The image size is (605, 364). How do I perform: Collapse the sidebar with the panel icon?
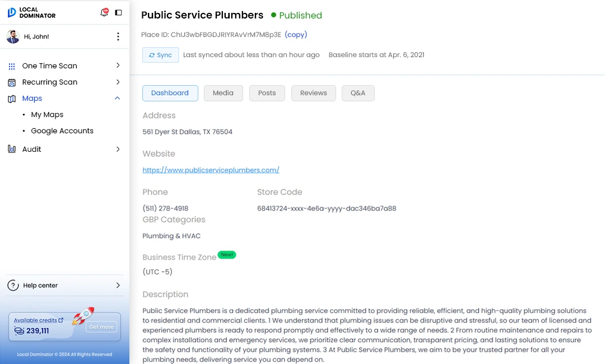pos(118,12)
